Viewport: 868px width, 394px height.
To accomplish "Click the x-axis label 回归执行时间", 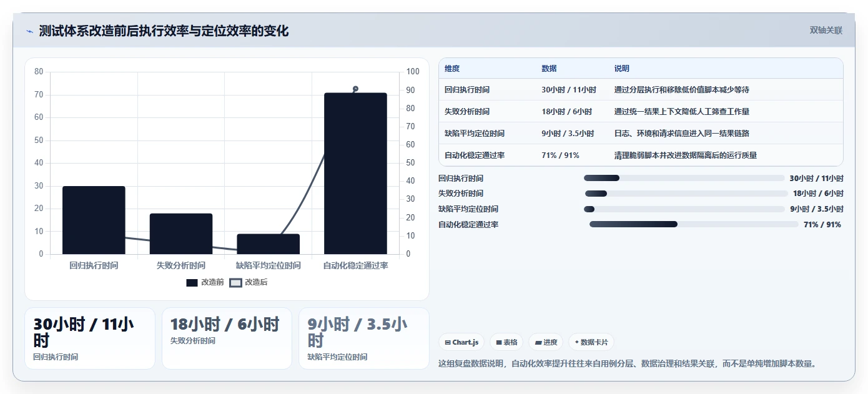I will pyautogui.click(x=94, y=265).
